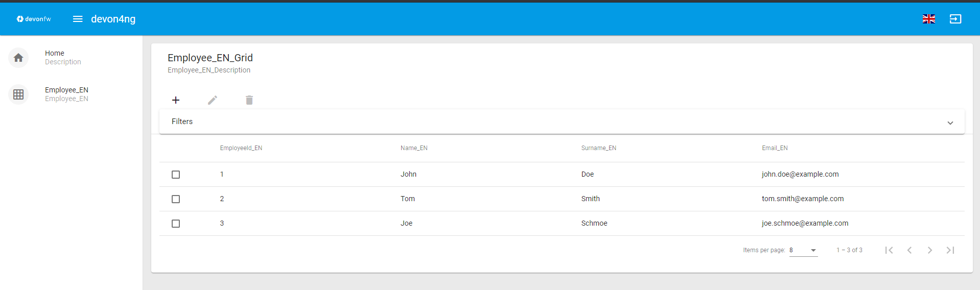Click the UK flag language icon
This screenshot has height=290, width=980.
point(928,19)
